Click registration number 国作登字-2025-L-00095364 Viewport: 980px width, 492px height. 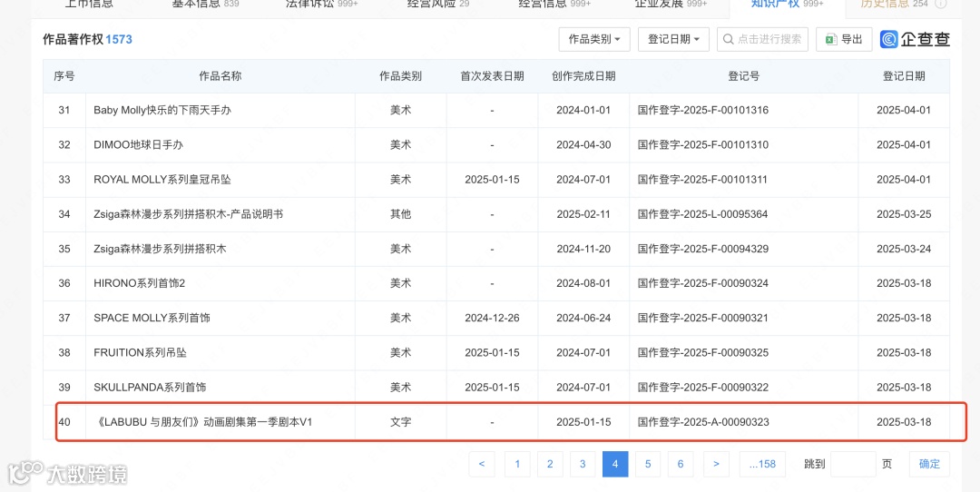[x=702, y=214]
